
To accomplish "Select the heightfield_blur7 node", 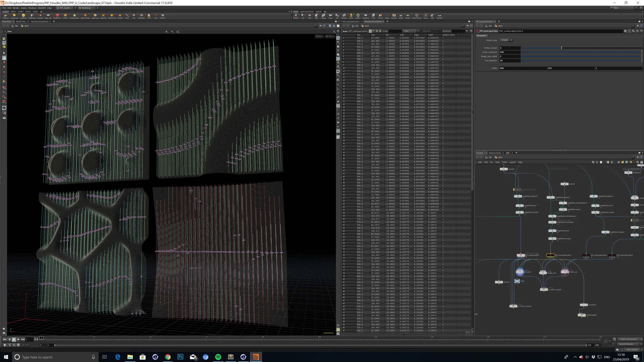I will [520, 205].
